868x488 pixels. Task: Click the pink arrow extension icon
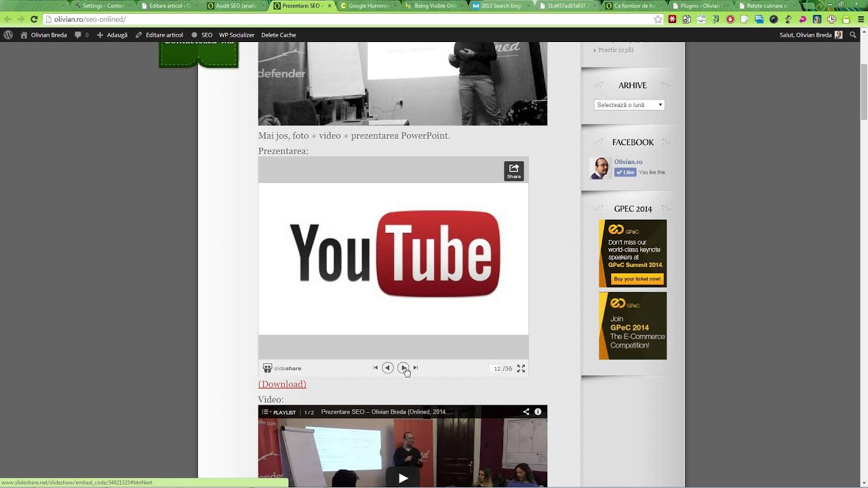(803, 19)
